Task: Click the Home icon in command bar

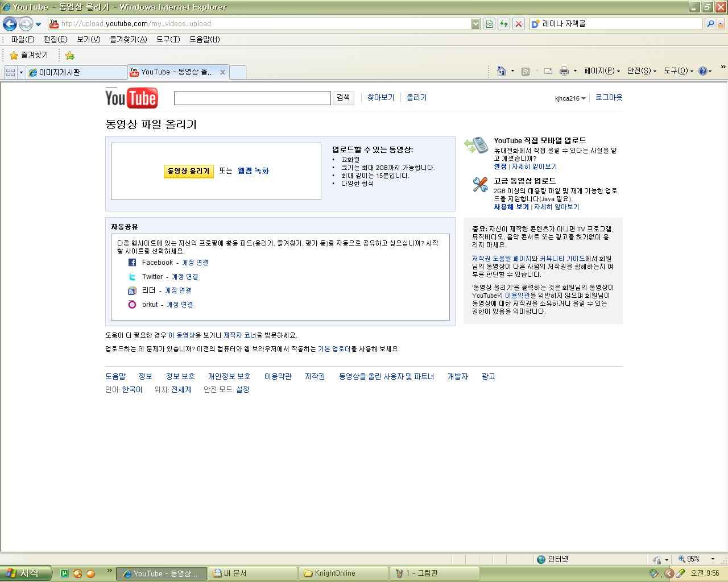Action: pyautogui.click(x=501, y=71)
